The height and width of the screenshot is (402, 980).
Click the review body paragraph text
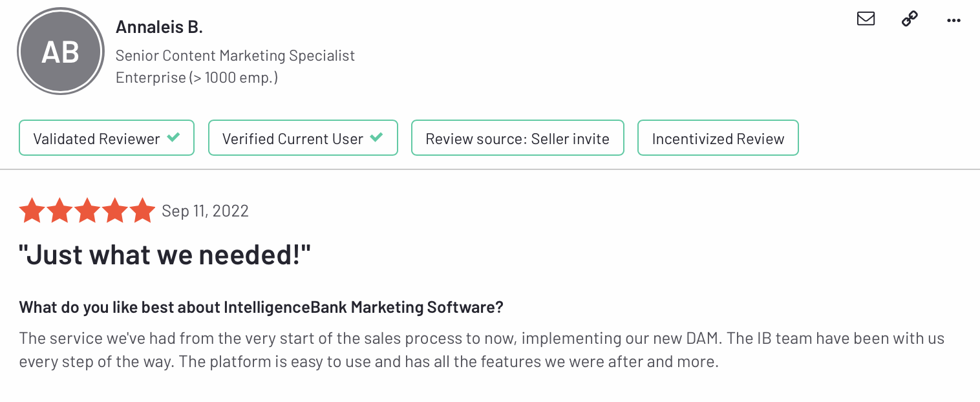pyautogui.click(x=482, y=350)
